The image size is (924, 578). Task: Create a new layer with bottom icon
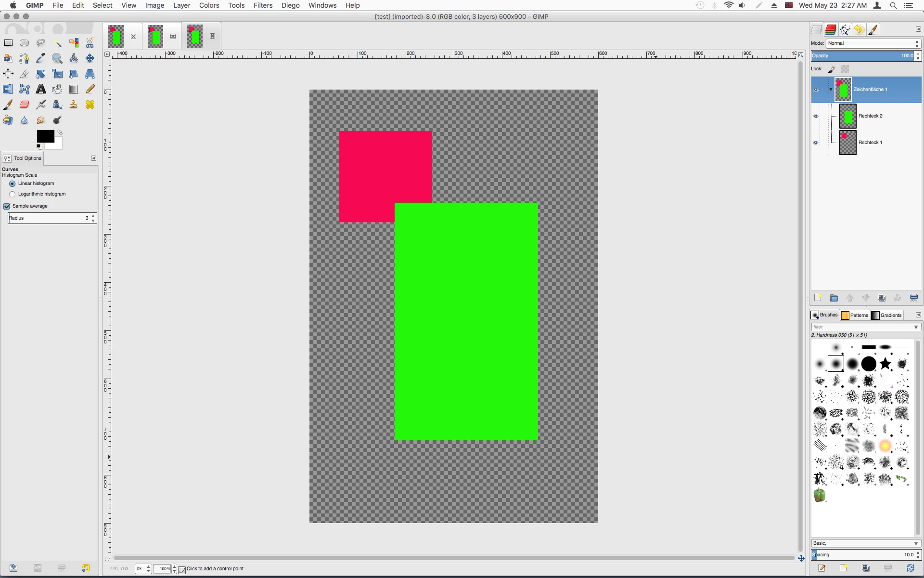(x=818, y=298)
